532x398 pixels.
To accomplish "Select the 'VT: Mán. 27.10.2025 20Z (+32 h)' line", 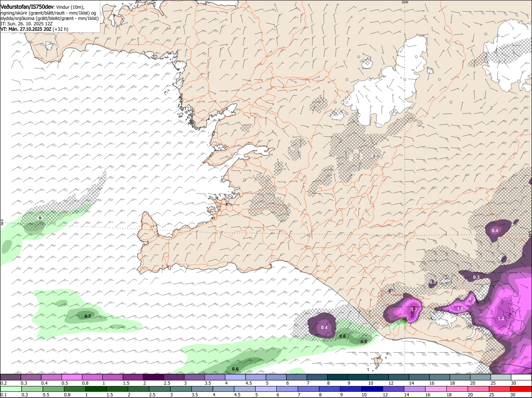I will pyautogui.click(x=34, y=29).
